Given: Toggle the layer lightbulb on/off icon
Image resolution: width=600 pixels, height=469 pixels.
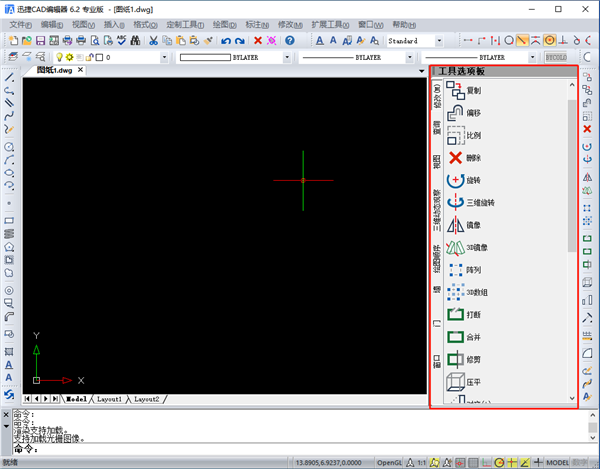Looking at the screenshot, I should pyautogui.click(x=59, y=57).
